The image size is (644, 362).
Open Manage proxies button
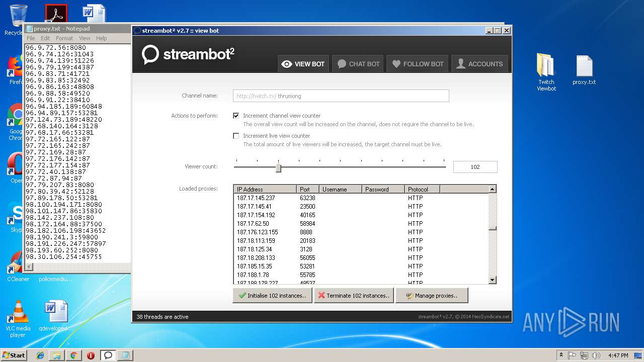[x=432, y=296]
